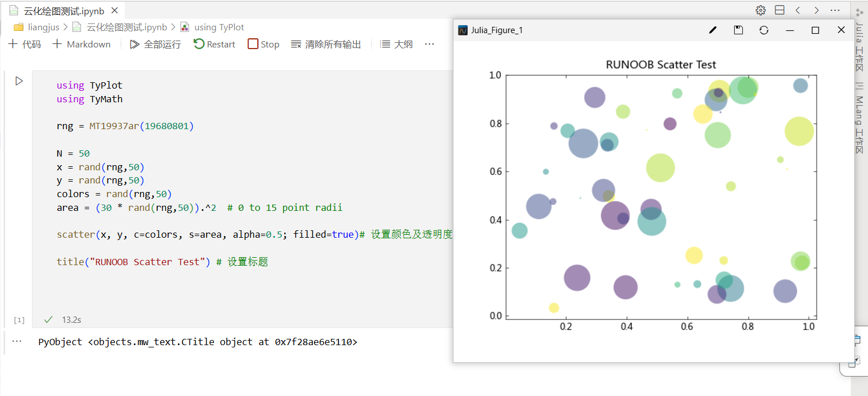Click the split editor layout icon
Screen dimensions: 868x396
(x=779, y=10)
